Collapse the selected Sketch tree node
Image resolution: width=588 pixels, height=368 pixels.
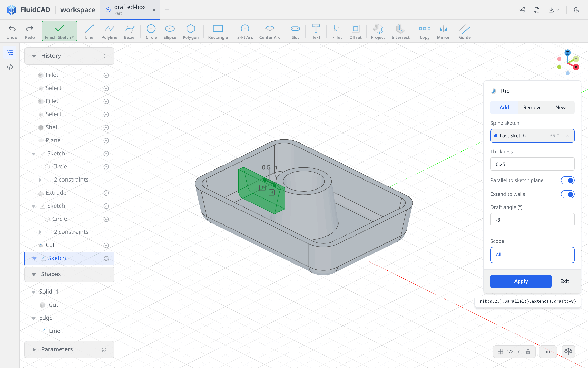coord(34,258)
